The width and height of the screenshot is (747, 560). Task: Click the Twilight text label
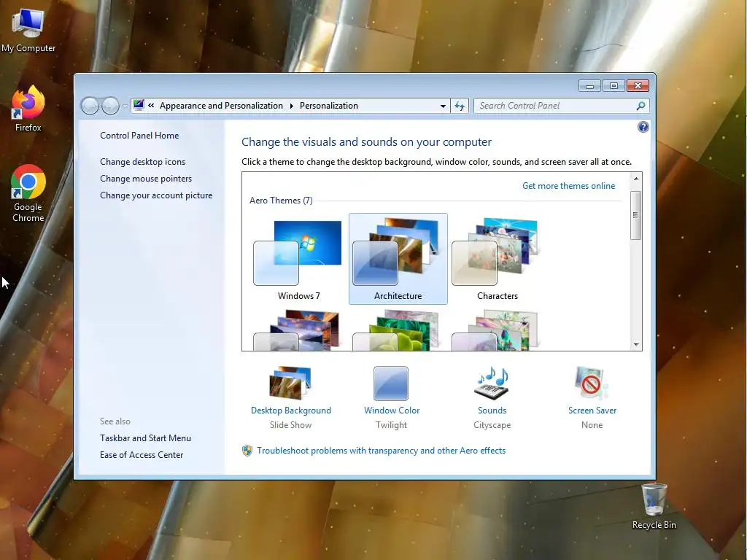391,425
